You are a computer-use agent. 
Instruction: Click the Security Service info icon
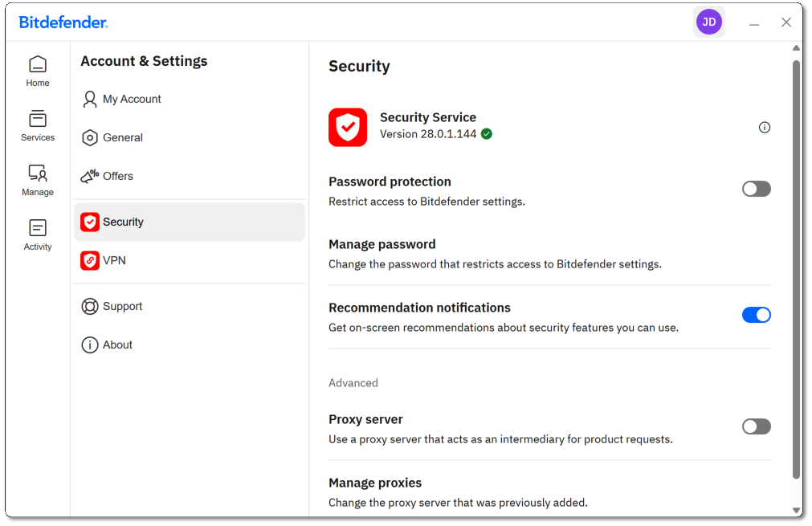764,127
